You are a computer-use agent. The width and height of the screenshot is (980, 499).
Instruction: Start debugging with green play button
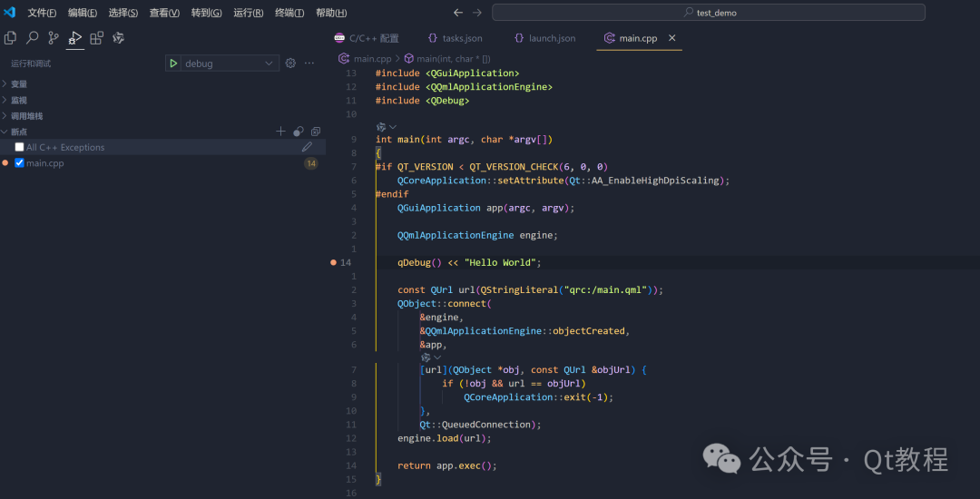(x=173, y=64)
